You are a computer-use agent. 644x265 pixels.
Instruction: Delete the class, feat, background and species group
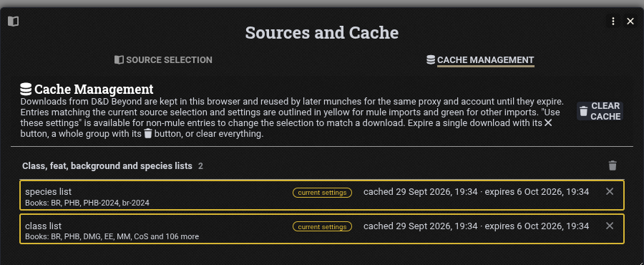tap(613, 165)
